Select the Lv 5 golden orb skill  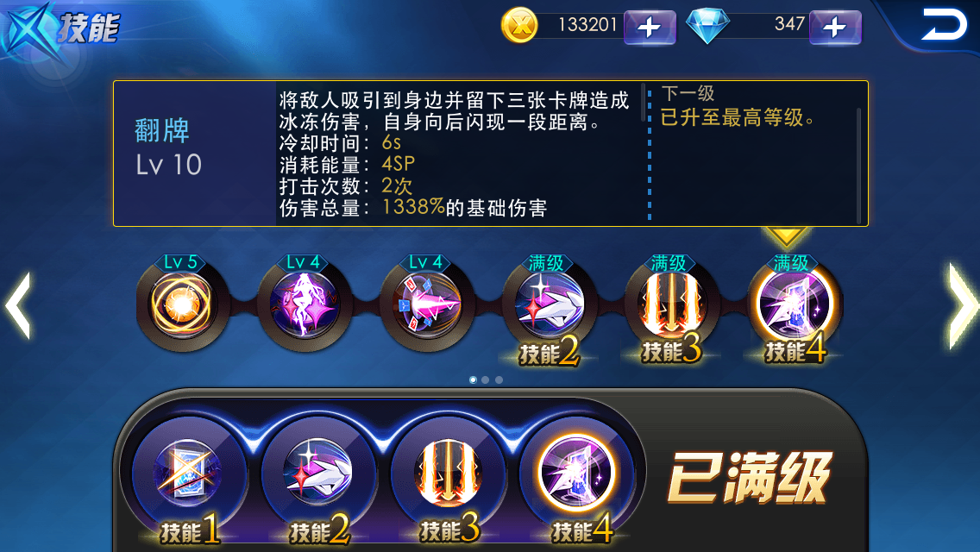tap(182, 304)
